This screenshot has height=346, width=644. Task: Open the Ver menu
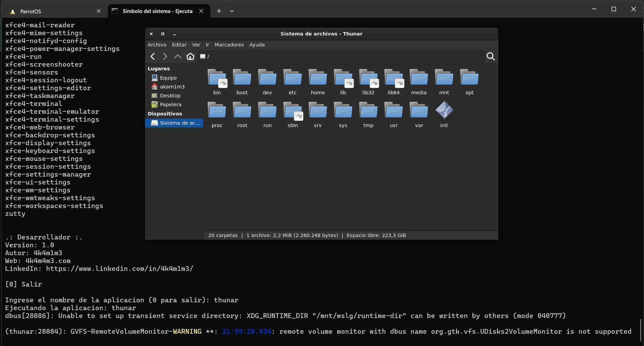pyautogui.click(x=196, y=45)
